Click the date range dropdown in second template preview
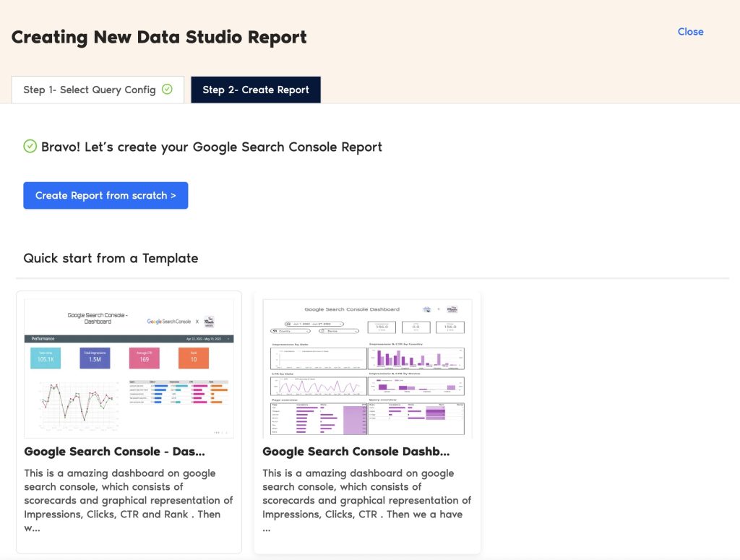Viewport: 740px width, 560px height. [314, 324]
